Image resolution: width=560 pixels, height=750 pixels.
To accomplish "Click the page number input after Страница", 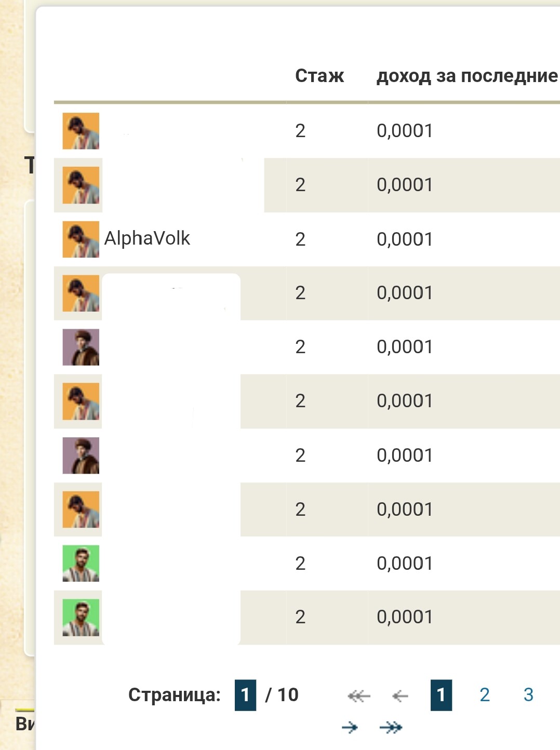I will (245, 695).
